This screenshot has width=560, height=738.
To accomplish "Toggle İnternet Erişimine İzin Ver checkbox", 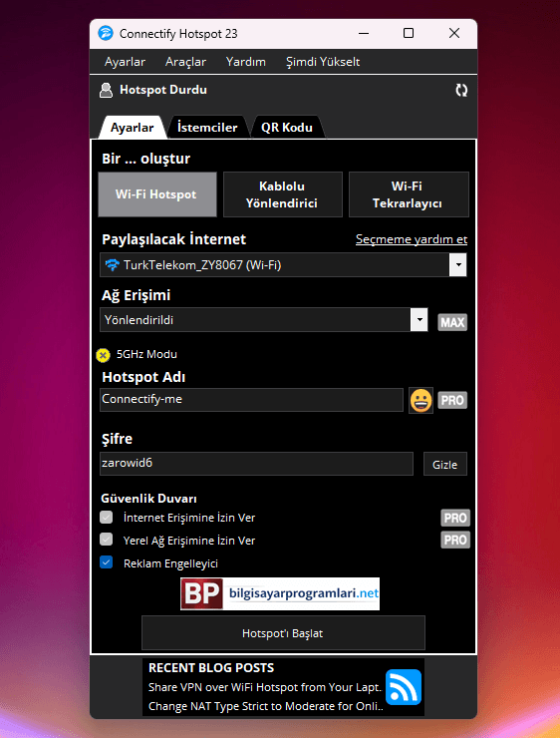I will click(x=107, y=518).
